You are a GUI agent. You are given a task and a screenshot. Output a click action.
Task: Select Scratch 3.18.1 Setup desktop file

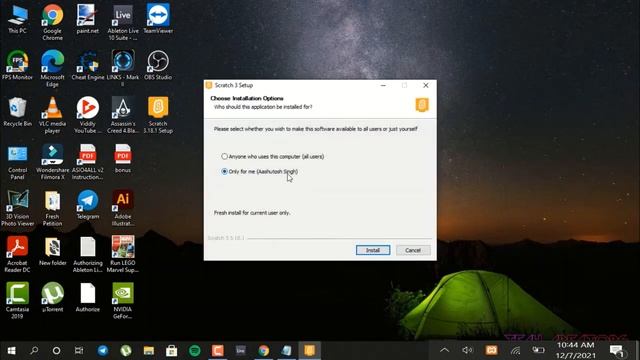click(158, 115)
